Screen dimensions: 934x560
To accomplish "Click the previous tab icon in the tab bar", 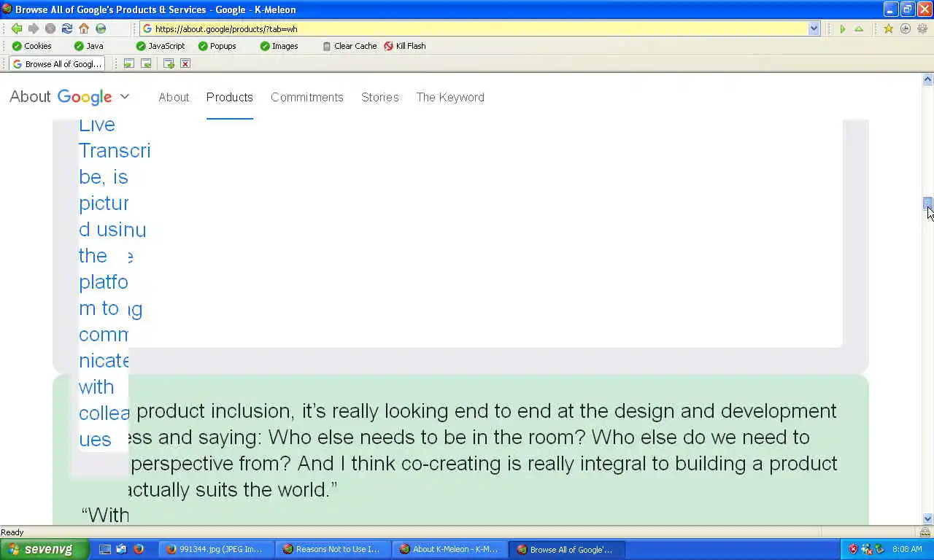I will coord(128,63).
